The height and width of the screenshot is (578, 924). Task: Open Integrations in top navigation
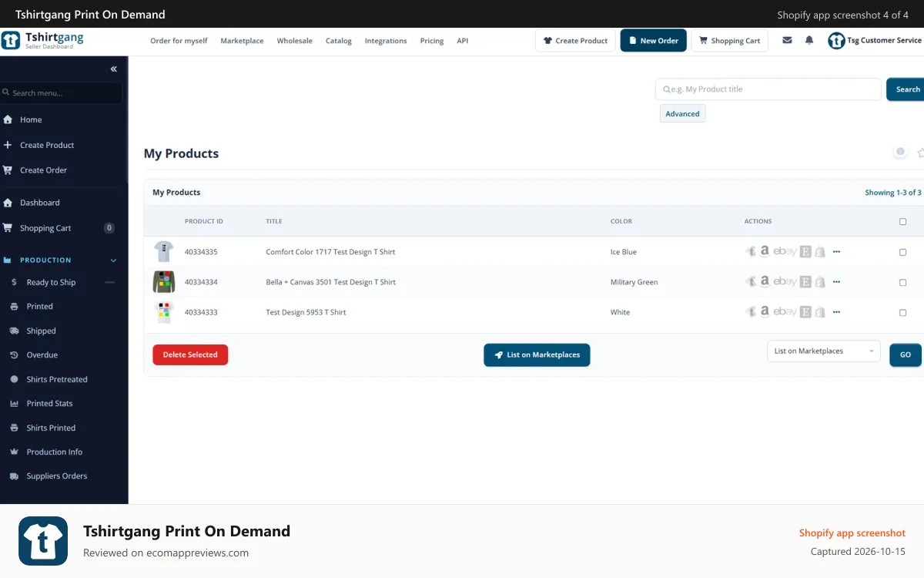point(386,41)
